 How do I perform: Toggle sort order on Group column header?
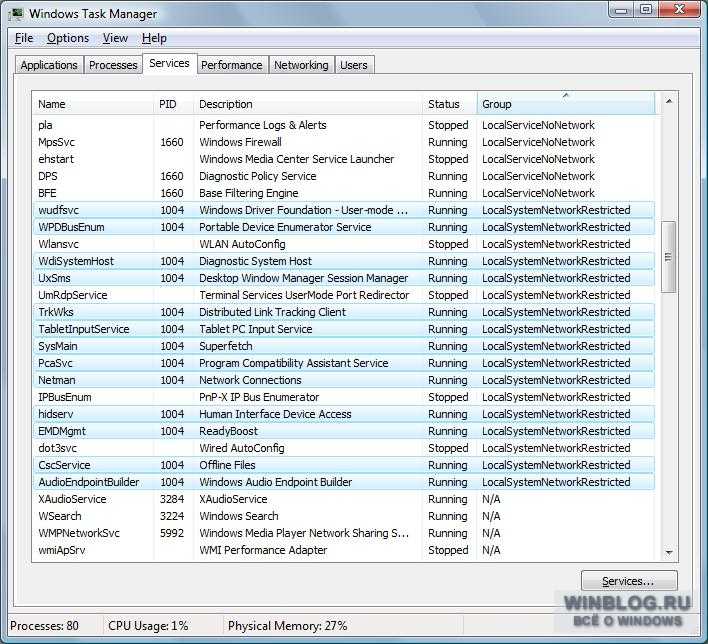(x=565, y=104)
